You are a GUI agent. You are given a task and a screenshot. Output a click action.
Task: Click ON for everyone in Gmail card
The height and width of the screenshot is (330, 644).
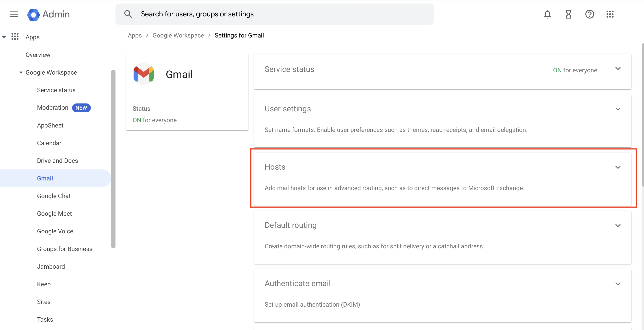tap(154, 120)
